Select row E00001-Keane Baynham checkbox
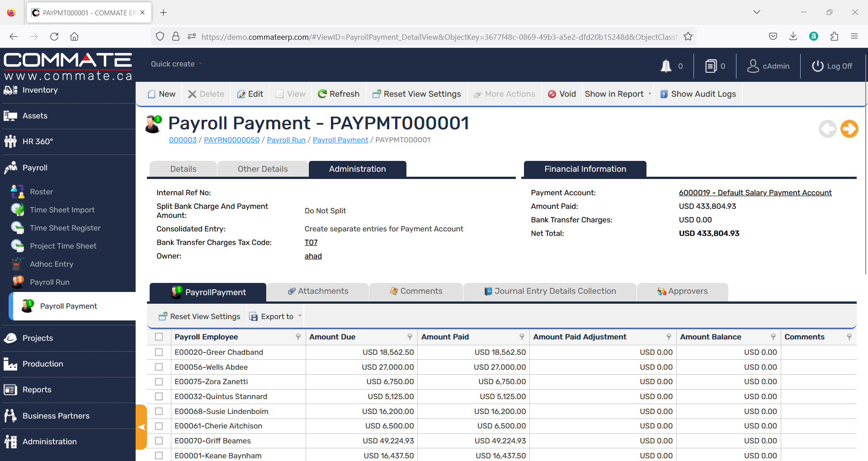The image size is (868, 461). [x=159, y=456]
